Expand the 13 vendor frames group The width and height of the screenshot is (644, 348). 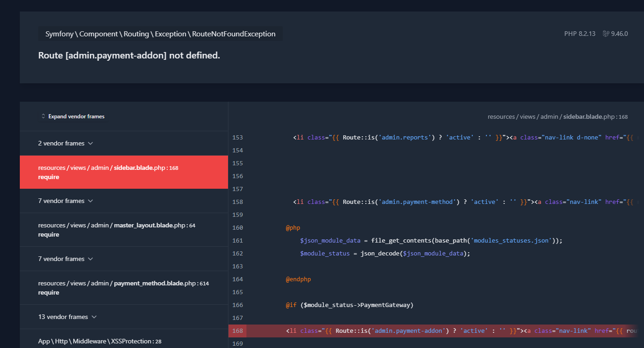(x=124, y=317)
